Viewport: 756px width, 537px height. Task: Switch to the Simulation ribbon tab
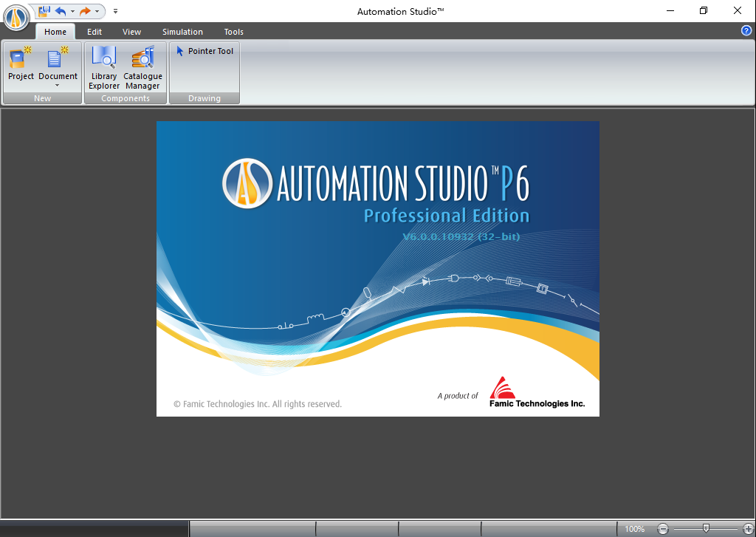[182, 32]
